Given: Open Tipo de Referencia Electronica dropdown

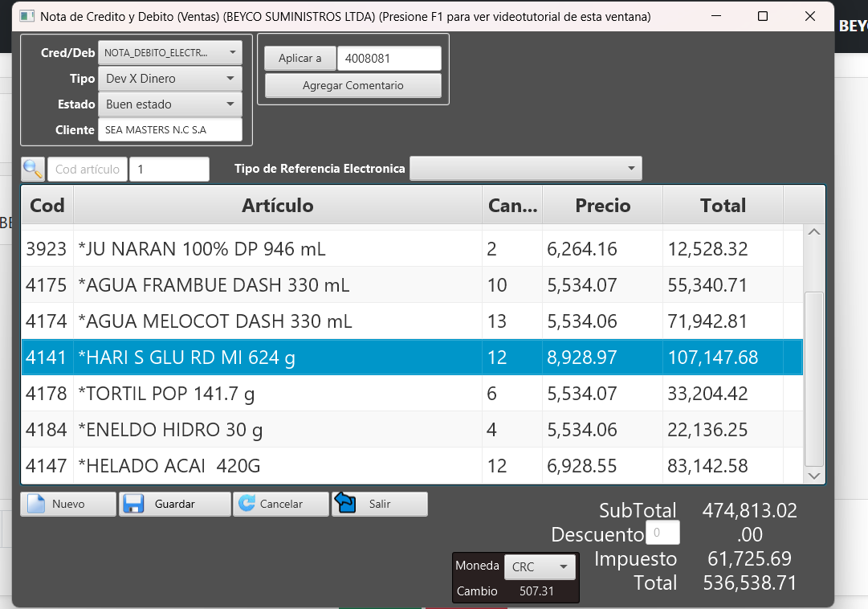Looking at the screenshot, I should 525,169.
